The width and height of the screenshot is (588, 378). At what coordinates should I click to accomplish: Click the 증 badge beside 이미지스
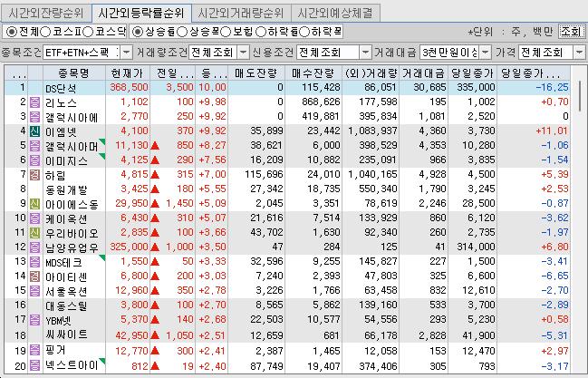[x=34, y=160]
